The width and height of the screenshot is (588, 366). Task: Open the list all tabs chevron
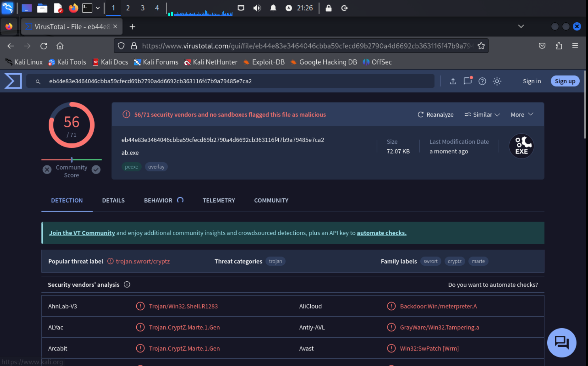(521, 26)
